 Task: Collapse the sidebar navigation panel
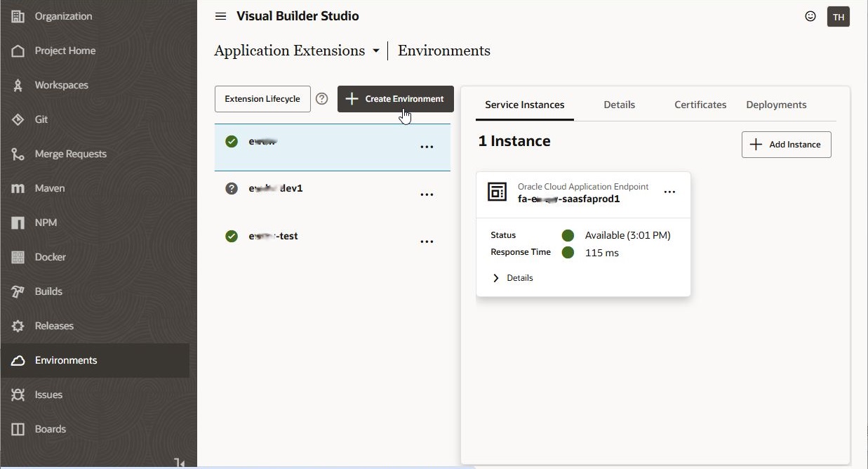click(x=180, y=463)
